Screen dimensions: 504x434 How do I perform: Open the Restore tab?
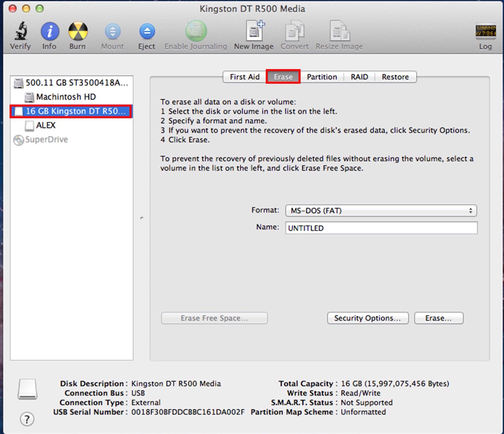[x=395, y=77]
